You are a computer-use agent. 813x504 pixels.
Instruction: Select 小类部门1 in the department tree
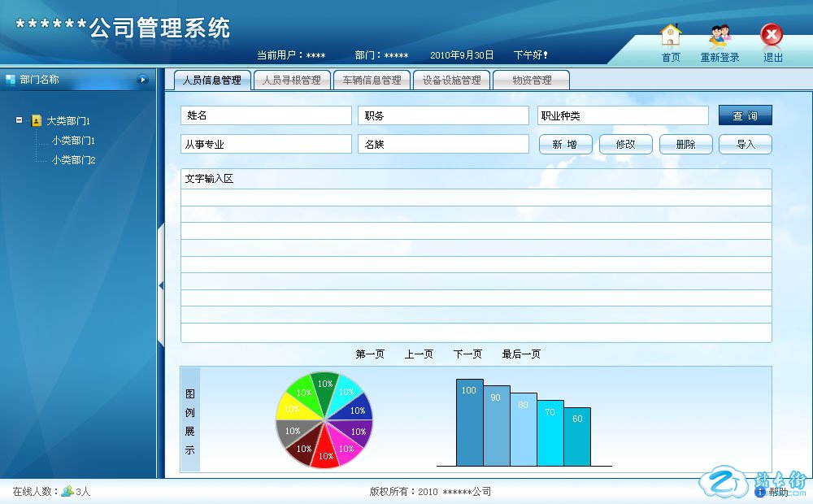pyautogui.click(x=73, y=141)
